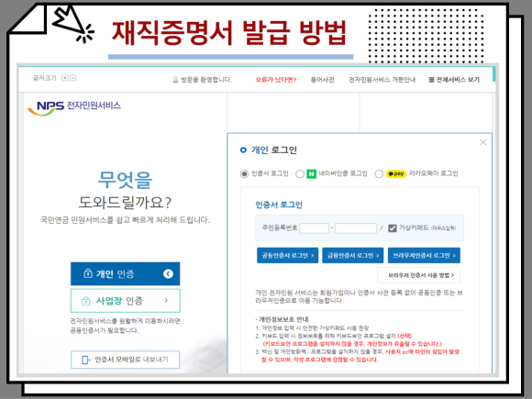
Task: Select the 인증서 로그인 radio button
Action: click(x=244, y=174)
